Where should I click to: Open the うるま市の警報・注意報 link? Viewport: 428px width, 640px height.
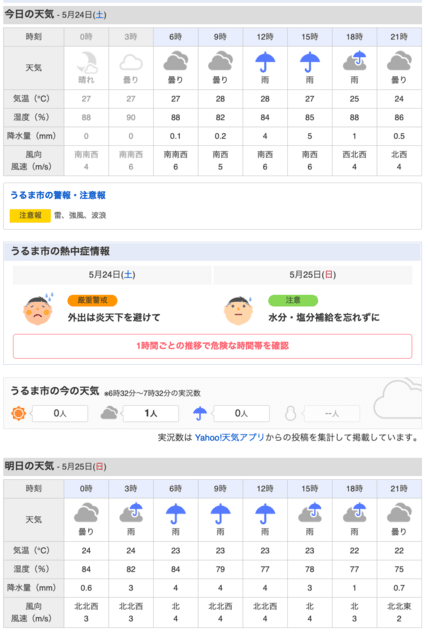coord(58,195)
